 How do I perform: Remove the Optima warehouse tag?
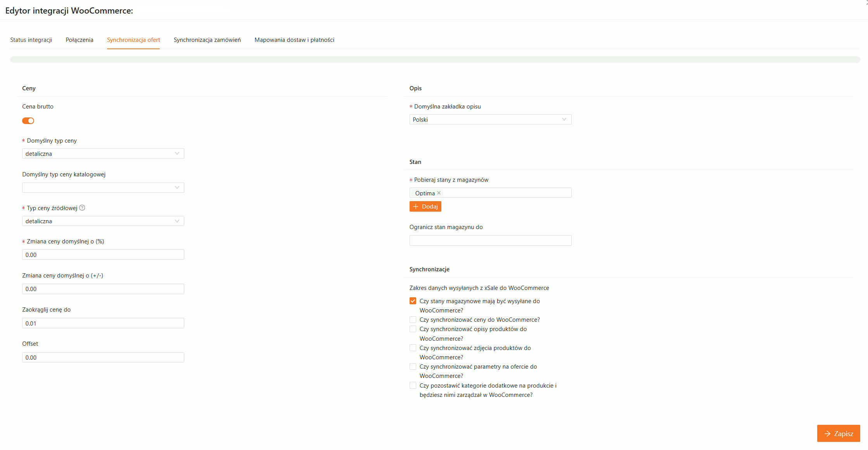[x=439, y=193]
